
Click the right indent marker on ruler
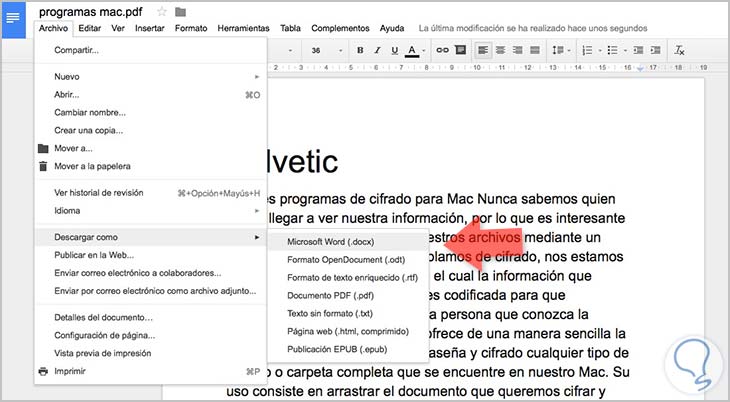(x=641, y=68)
